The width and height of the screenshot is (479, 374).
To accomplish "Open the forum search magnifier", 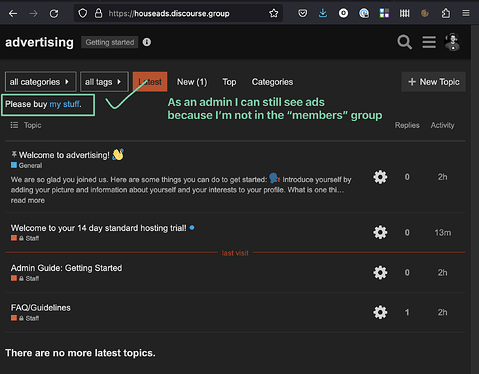I will click(404, 42).
